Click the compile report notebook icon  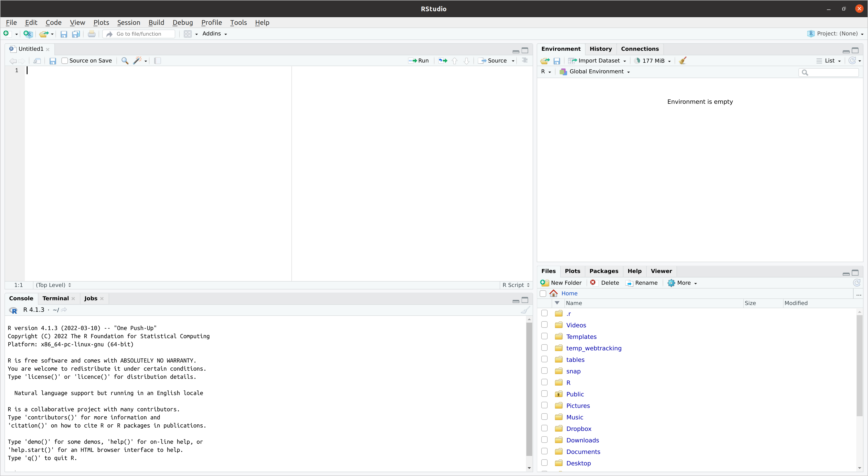[157, 61]
